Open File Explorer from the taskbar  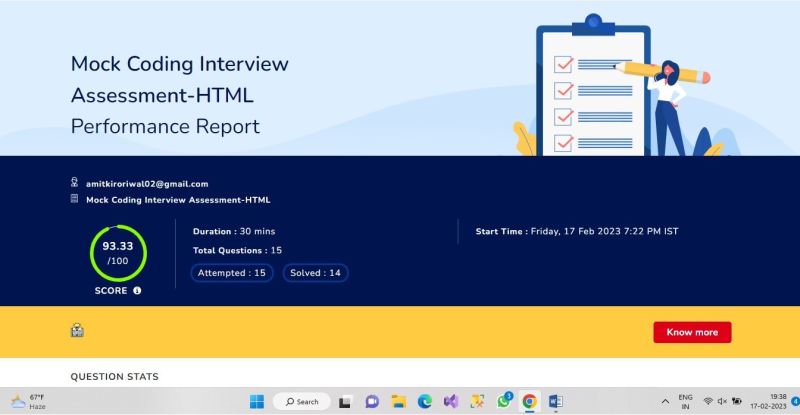(x=398, y=402)
